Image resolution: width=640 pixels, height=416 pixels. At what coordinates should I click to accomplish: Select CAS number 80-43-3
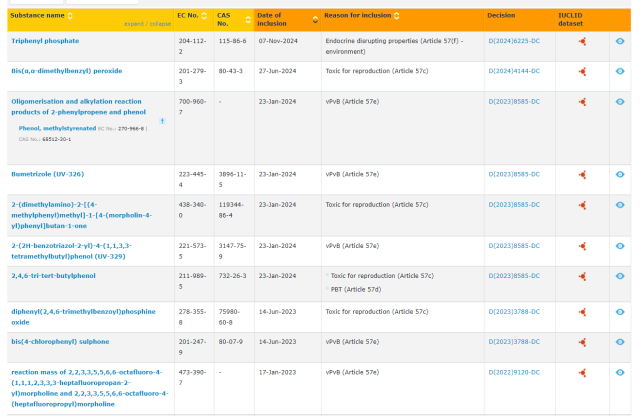click(231, 71)
